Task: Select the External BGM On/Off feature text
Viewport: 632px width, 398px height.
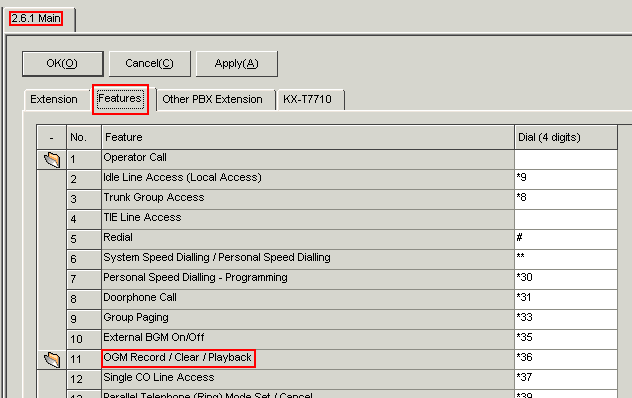Action: (154, 337)
